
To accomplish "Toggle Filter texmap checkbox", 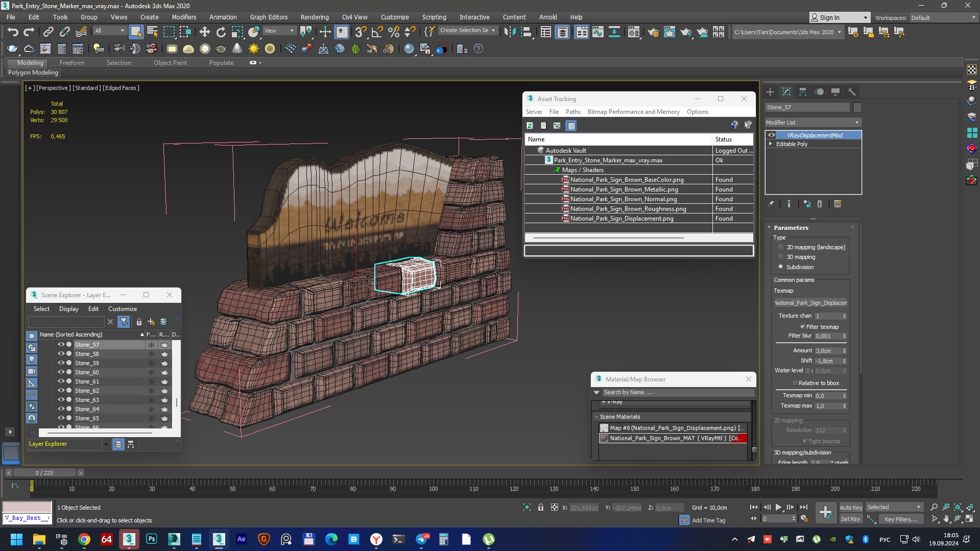I will pyautogui.click(x=802, y=327).
